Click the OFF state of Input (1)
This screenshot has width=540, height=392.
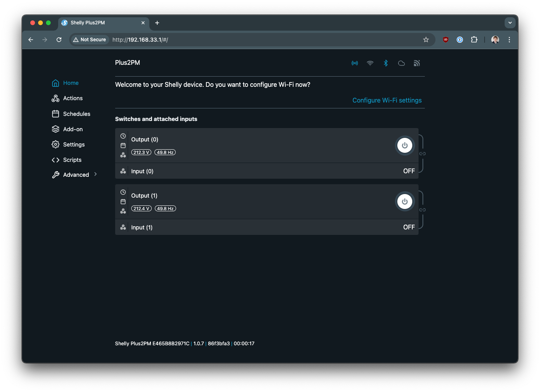tap(409, 227)
